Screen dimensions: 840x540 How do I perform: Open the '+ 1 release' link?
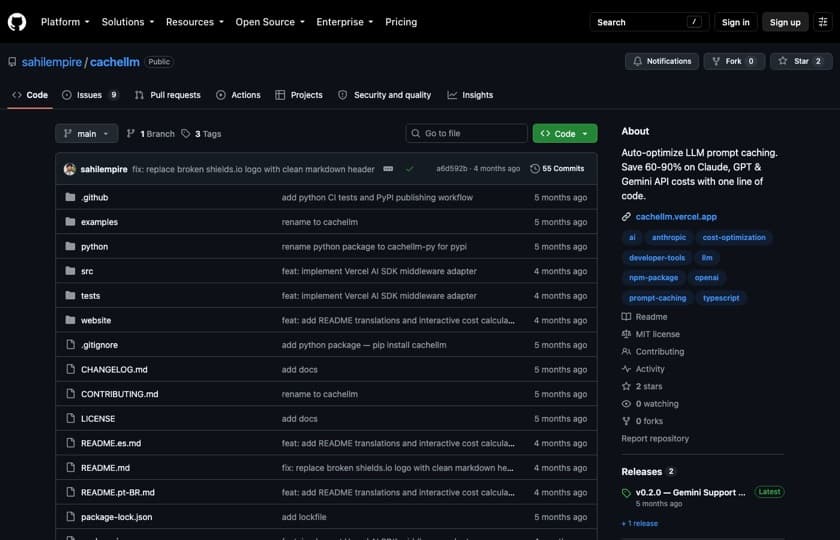640,523
